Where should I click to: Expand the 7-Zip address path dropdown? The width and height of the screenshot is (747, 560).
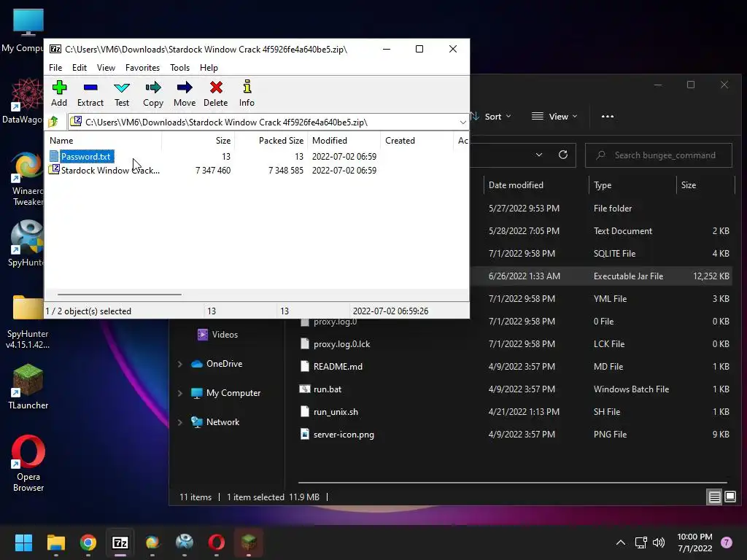coord(462,122)
